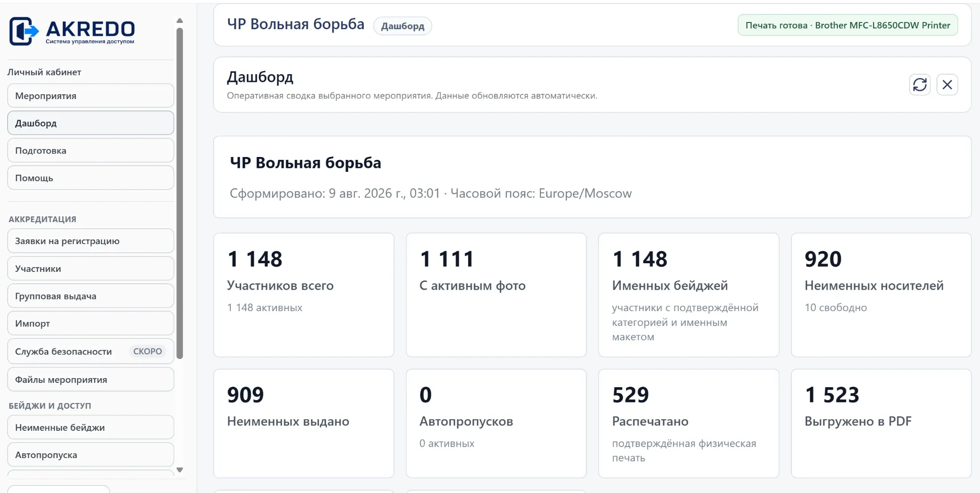Click sidebar scrollbar up arrow
Viewport: 980px width, 493px height.
[180, 21]
